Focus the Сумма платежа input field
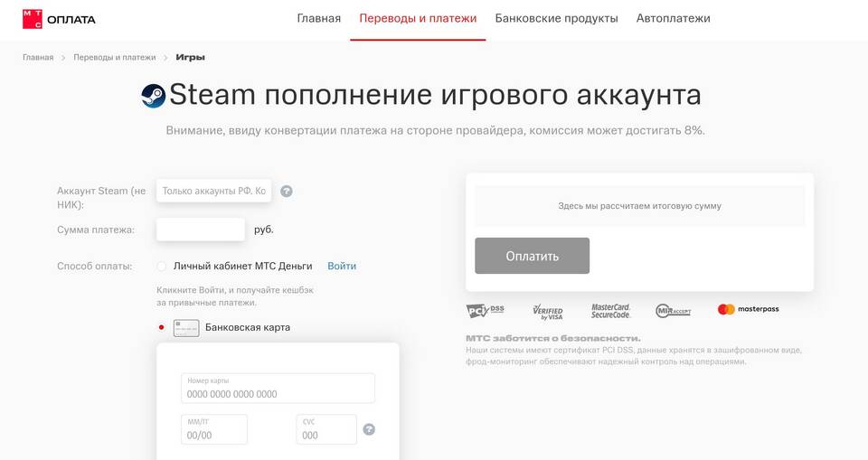 201,230
